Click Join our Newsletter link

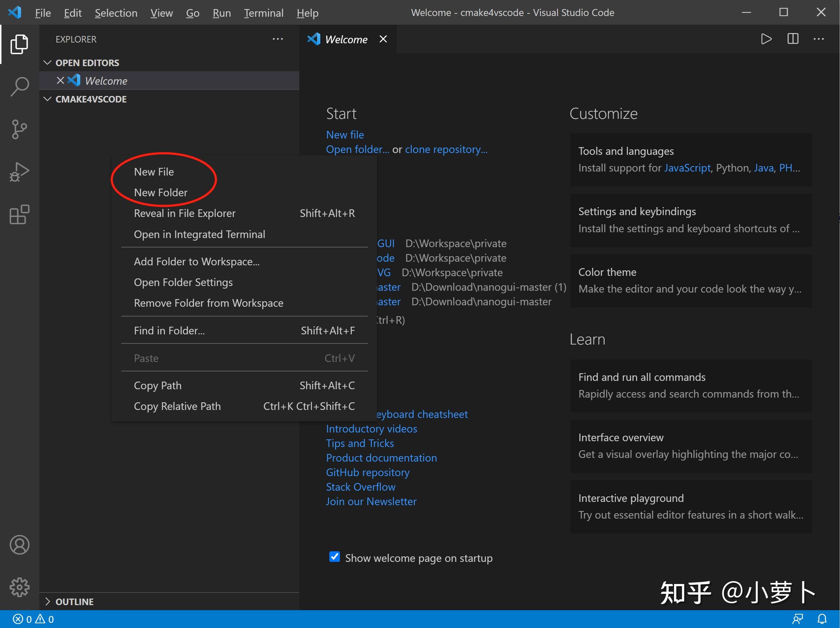(371, 502)
